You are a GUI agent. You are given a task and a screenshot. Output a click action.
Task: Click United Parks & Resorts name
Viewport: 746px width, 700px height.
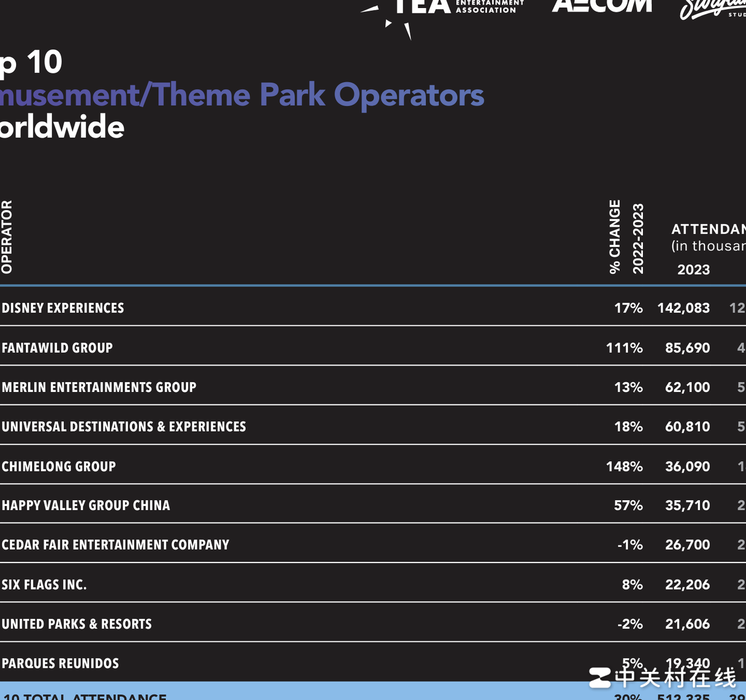(77, 624)
